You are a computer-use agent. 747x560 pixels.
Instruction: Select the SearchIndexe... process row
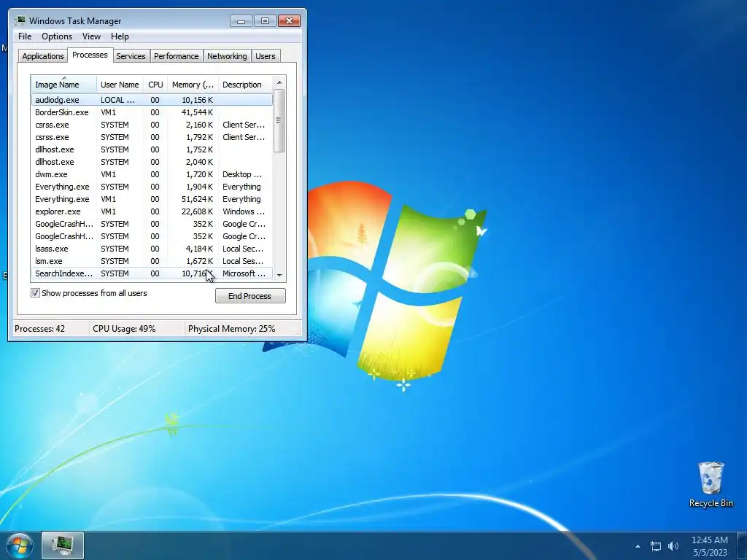coord(152,273)
